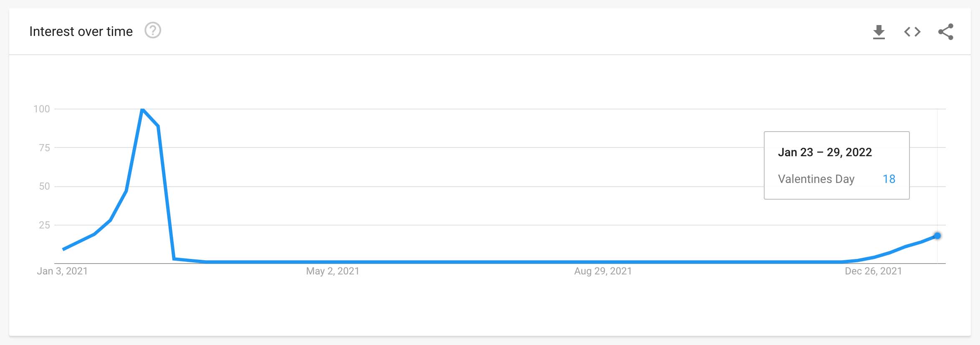This screenshot has height=345, width=980.
Task: Click the share icon
Action: (x=945, y=32)
